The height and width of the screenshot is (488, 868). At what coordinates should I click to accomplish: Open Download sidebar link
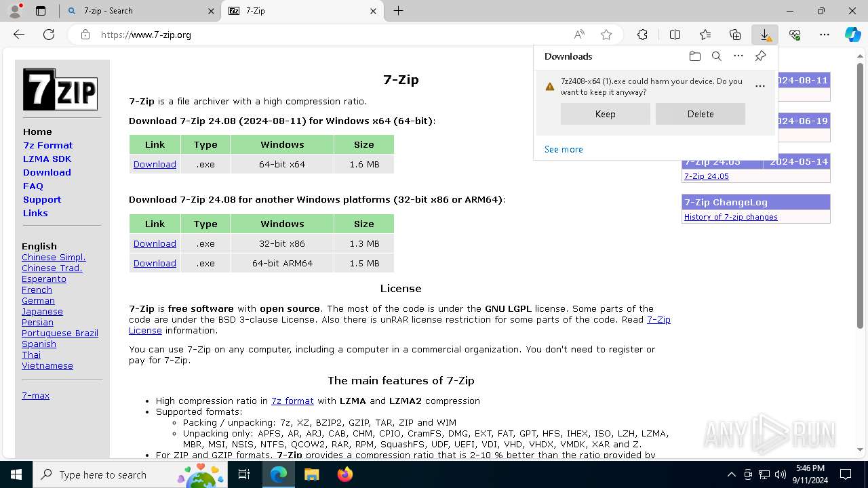[47, 172]
